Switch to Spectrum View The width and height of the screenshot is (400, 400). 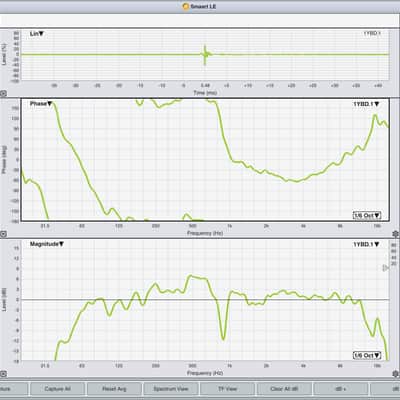click(x=171, y=389)
